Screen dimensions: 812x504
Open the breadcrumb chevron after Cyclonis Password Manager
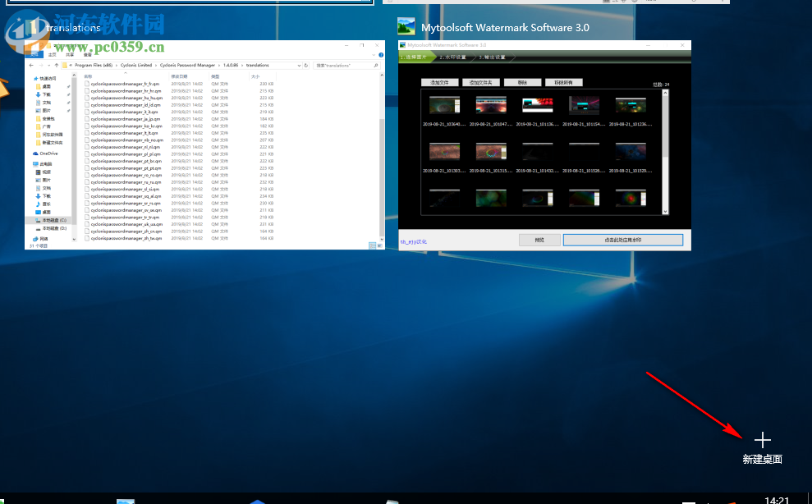218,66
